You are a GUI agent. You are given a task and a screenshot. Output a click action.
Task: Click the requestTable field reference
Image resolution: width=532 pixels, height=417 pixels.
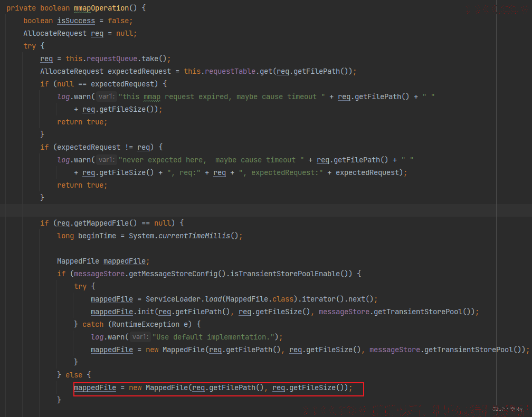coord(230,71)
